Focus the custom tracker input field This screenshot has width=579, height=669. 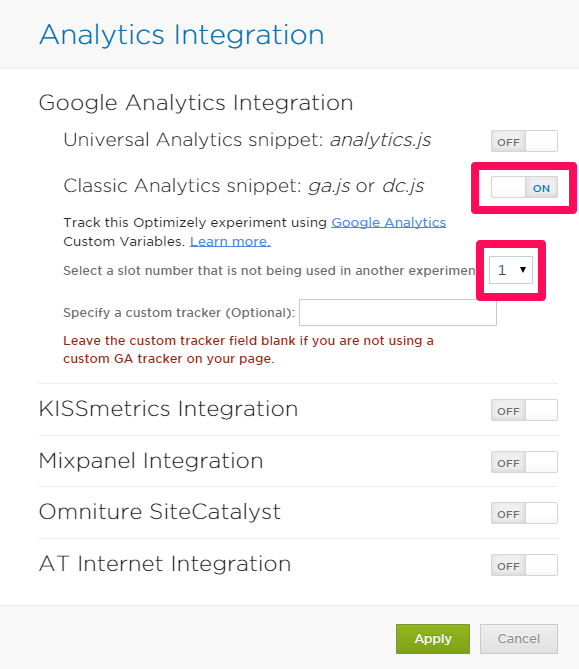(x=398, y=312)
